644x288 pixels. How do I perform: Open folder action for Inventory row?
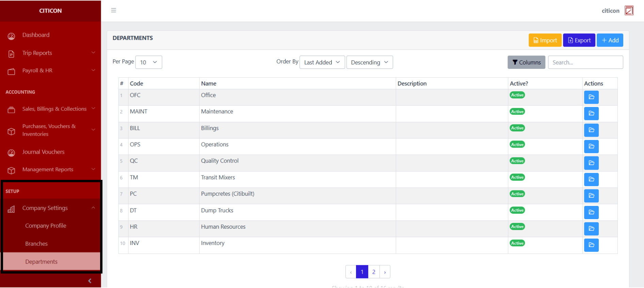591,245
